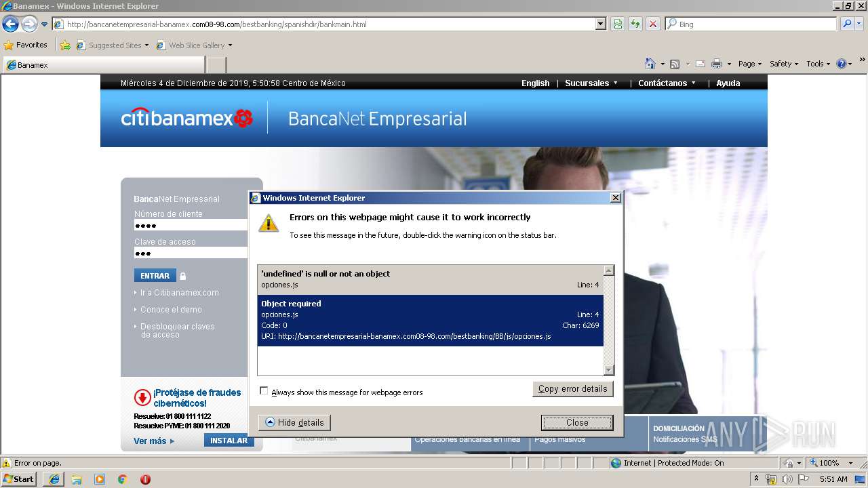Expand the address bar history dropdown
This screenshot has width=868, height=488.
600,24
